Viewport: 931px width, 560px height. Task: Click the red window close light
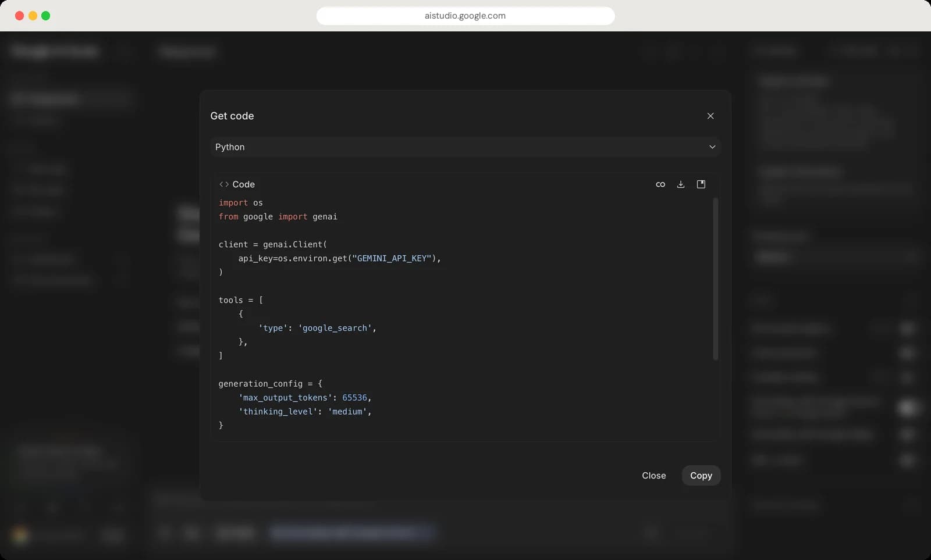[x=19, y=16]
